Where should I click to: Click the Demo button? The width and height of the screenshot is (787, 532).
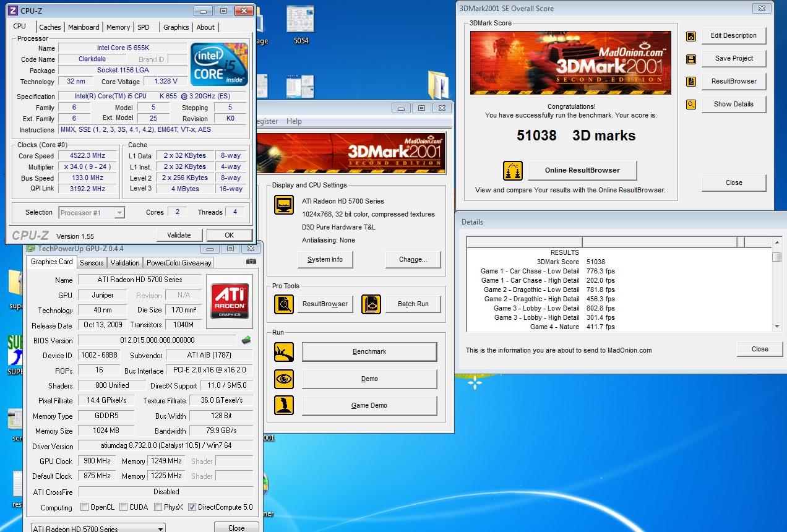tap(369, 379)
